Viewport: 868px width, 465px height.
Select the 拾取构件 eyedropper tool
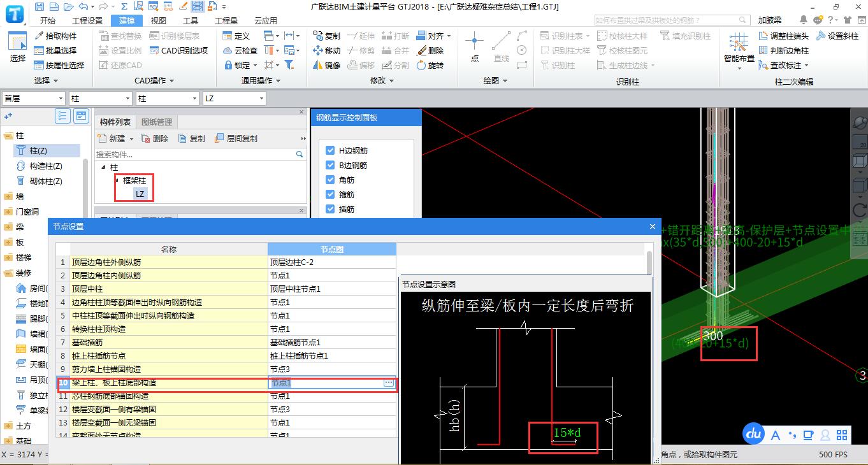click(x=55, y=36)
